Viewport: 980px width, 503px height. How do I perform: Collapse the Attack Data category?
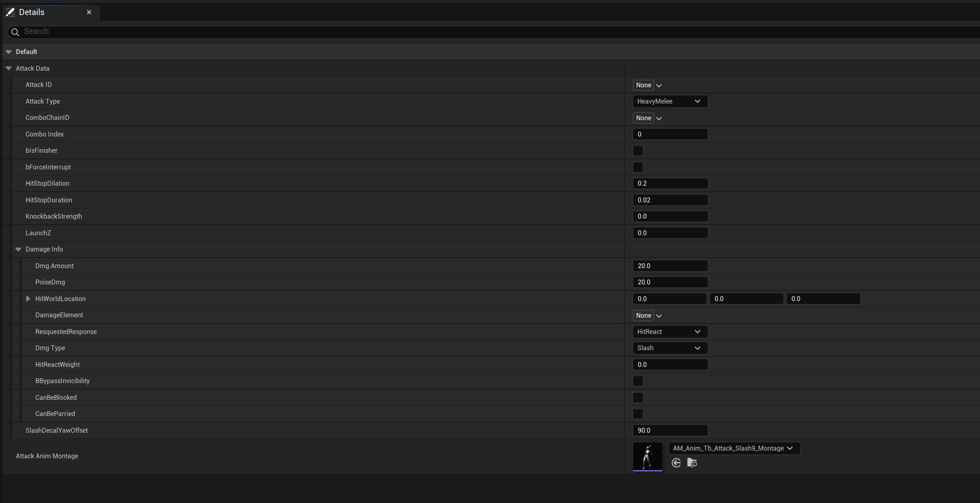[x=9, y=68]
